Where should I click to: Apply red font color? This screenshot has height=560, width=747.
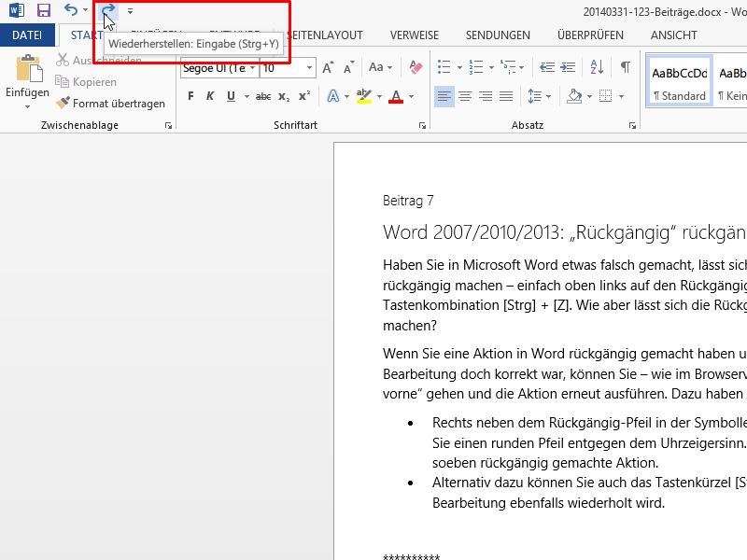[x=396, y=96]
